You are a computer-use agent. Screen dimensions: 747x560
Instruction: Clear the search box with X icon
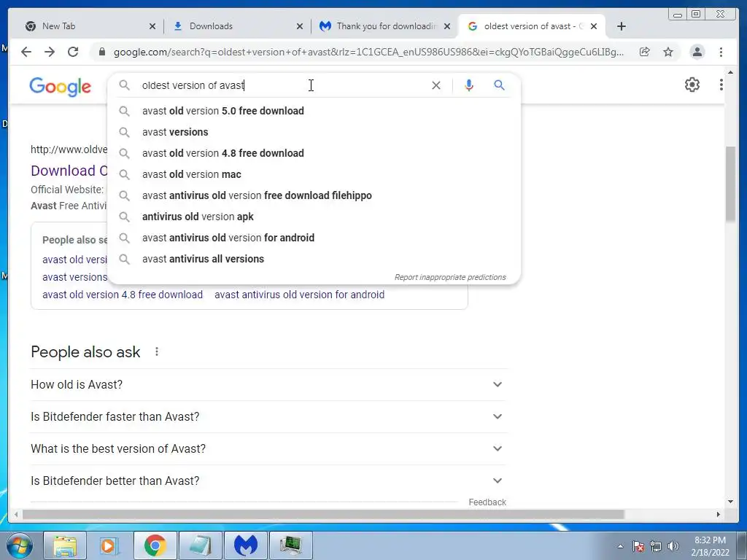click(x=436, y=85)
